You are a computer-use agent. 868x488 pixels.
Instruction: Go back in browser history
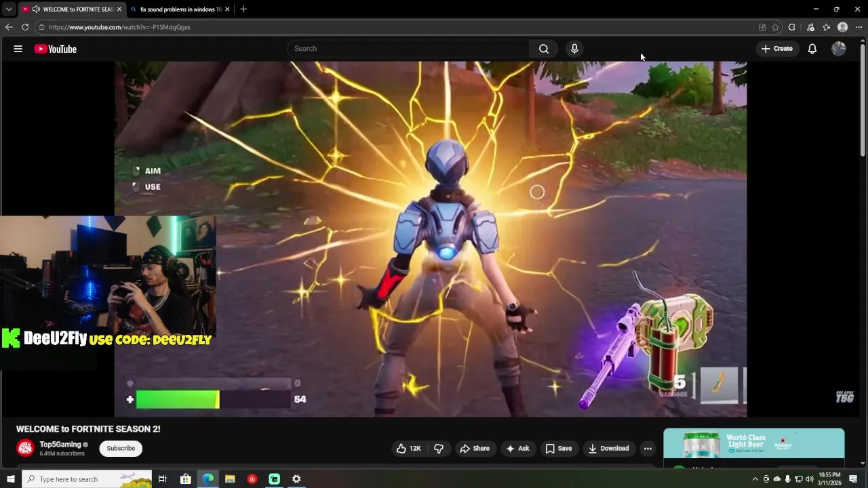point(9,27)
